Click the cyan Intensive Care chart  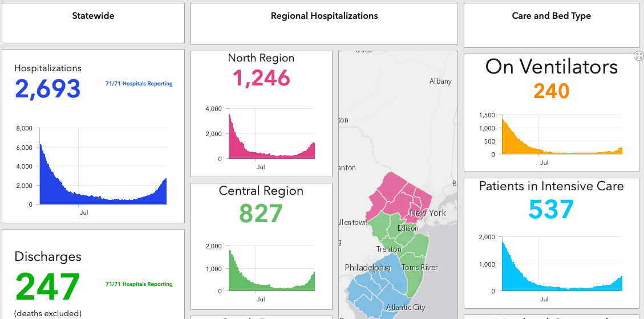click(562, 264)
